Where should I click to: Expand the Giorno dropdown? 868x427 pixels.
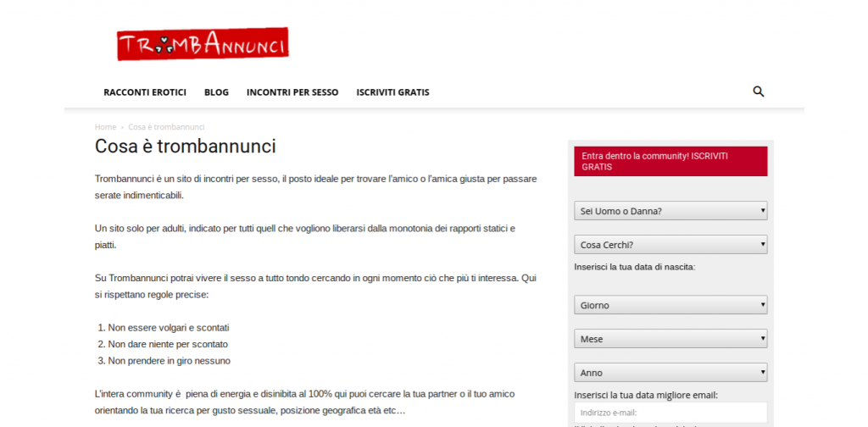[x=670, y=305]
